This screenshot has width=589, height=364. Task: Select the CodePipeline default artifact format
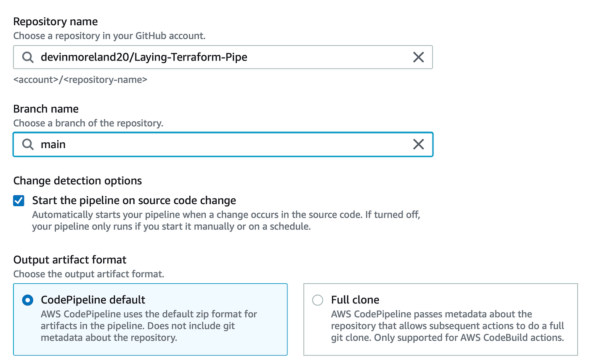point(150,319)
